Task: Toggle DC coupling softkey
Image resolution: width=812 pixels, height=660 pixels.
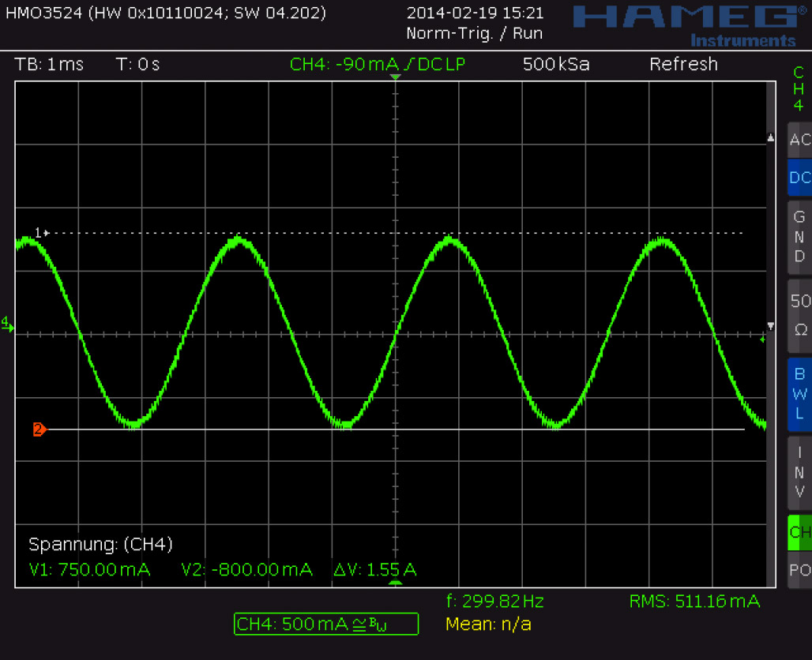Action: click(799, 178)
